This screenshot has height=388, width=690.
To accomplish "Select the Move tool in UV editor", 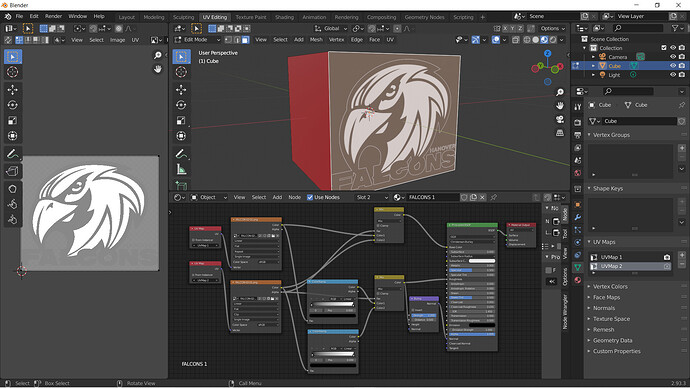I will [12, 90].
